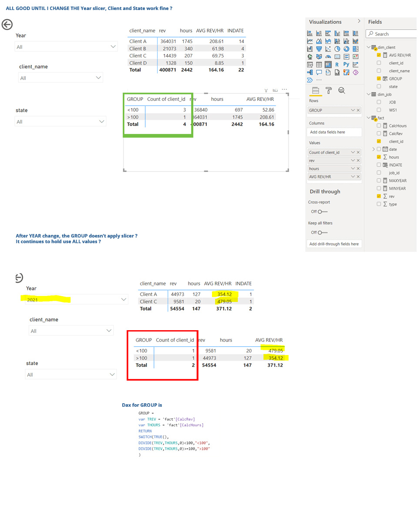Image resolution: width=420 pixels, height=522 pixels.
Task: Expand the date hierarchy in fact
Action: point(373,149)
